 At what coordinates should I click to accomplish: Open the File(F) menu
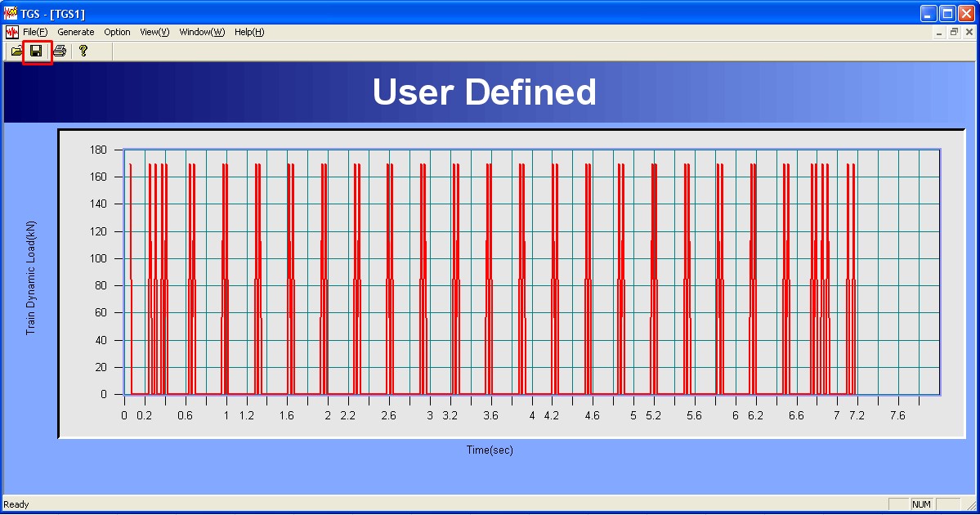35,32
